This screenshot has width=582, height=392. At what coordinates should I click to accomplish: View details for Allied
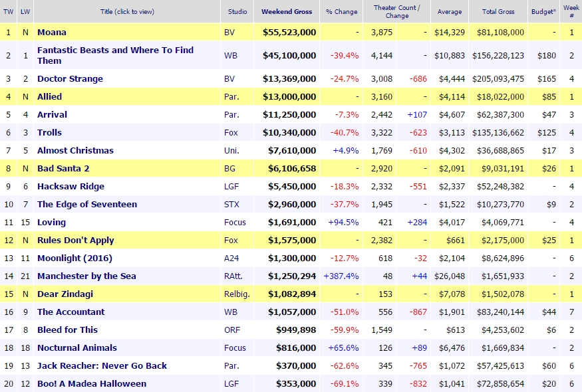[50, 96]
